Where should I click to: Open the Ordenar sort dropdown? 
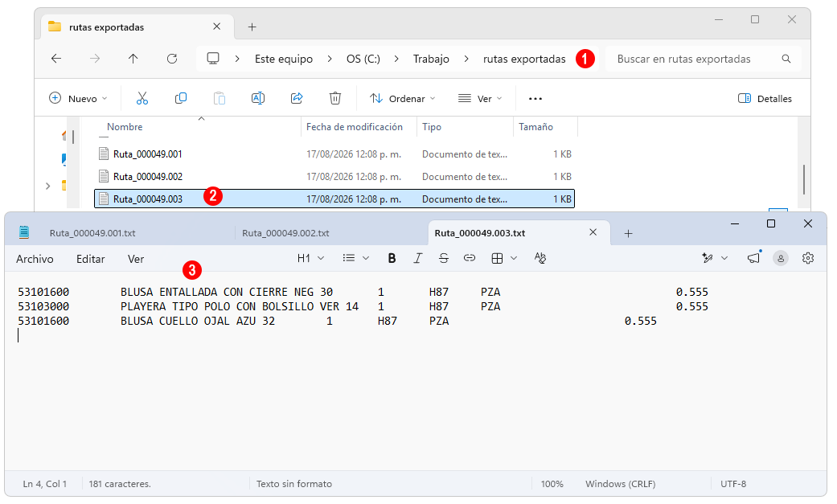click(x=403, y=98)
